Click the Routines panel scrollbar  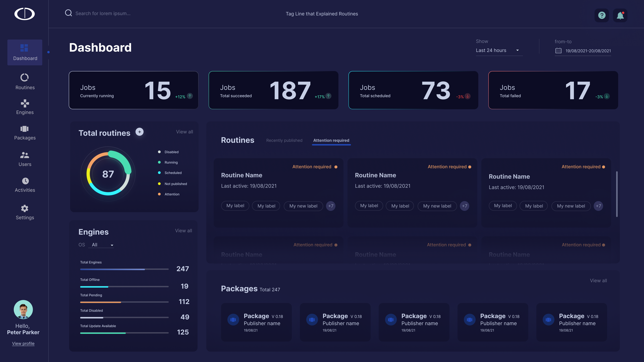coord(617,194)
